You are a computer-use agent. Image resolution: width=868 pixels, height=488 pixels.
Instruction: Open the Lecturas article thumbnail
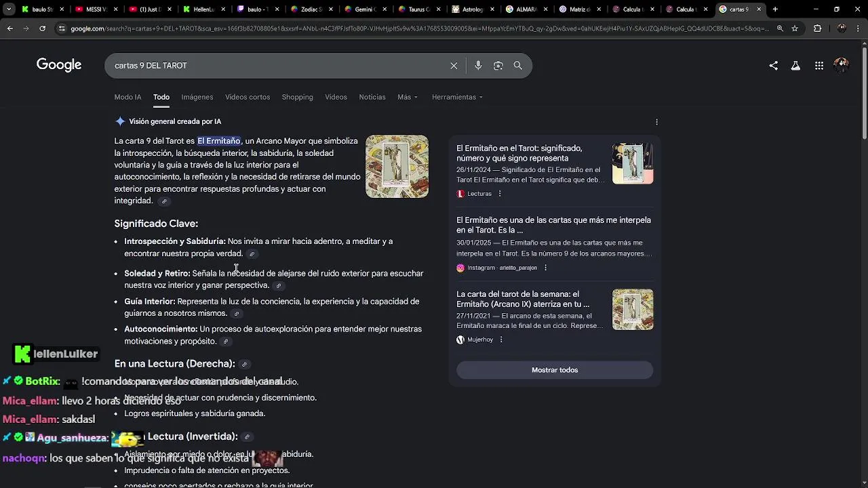coord(633,163)
